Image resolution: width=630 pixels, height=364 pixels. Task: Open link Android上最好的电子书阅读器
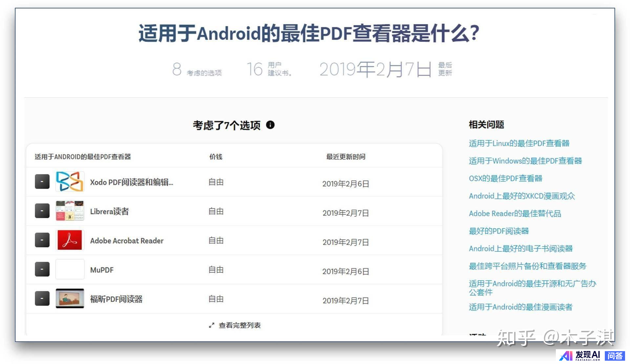click(520, 249)
